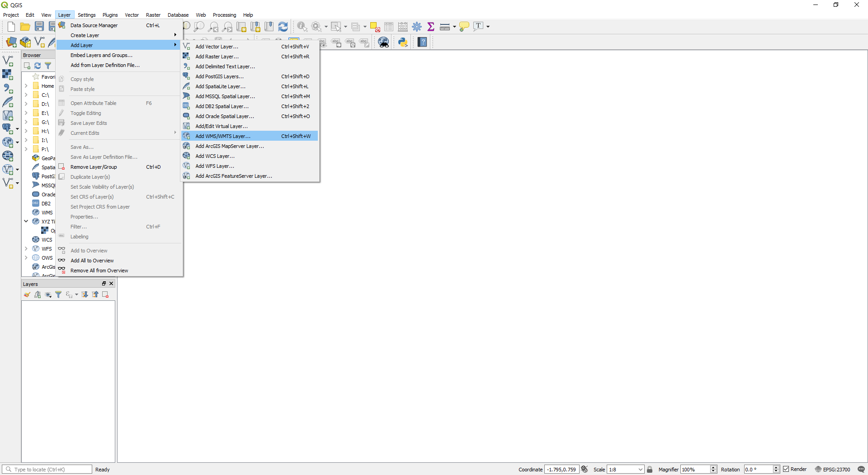
Task: Refresh the Browser panel
Action: (38, 66)
